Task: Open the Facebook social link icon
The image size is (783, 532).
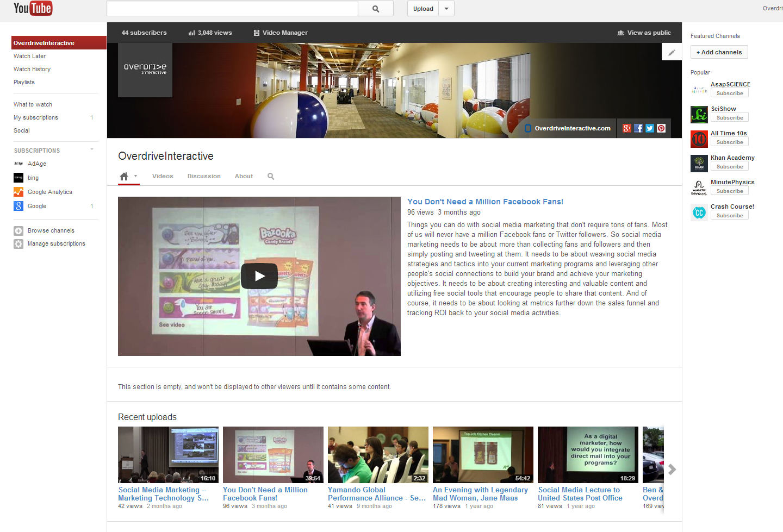Action: [638, 128]
